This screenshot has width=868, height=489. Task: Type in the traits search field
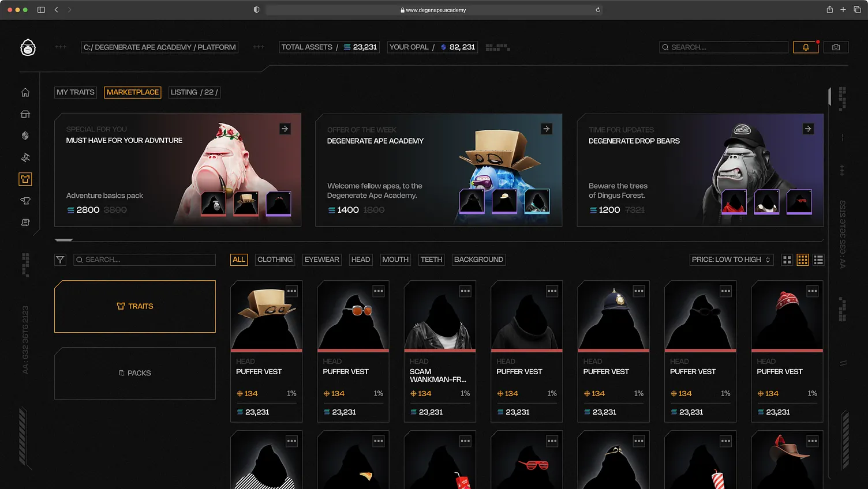[144, 259]
